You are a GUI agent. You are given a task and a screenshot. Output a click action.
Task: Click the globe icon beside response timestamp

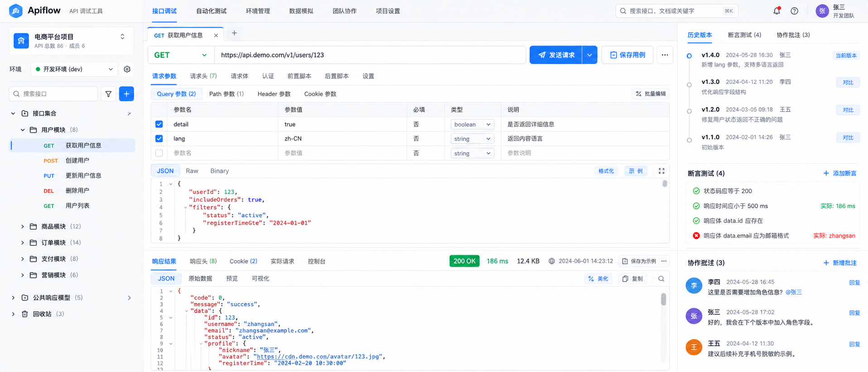point(551,261)
